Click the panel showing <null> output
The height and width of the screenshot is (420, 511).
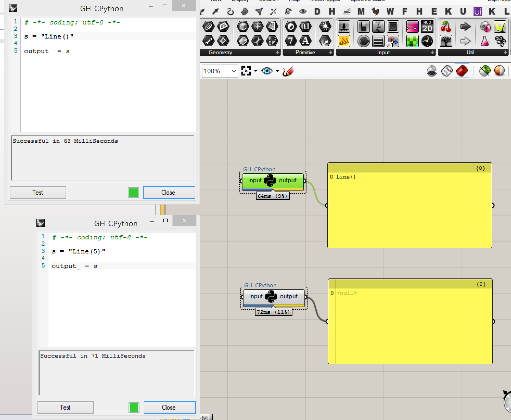coord(410,321)
